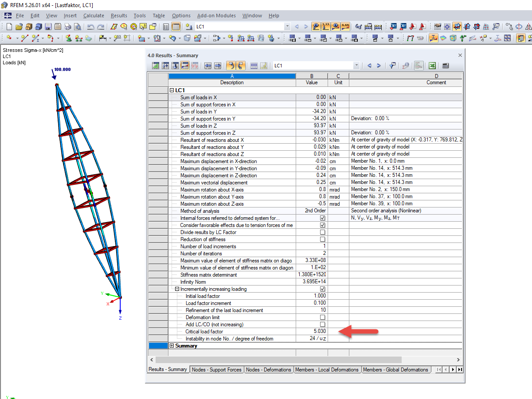Toggle the colored isometric cube rendering icon
The image size is (532, 399).
[453, 38]
